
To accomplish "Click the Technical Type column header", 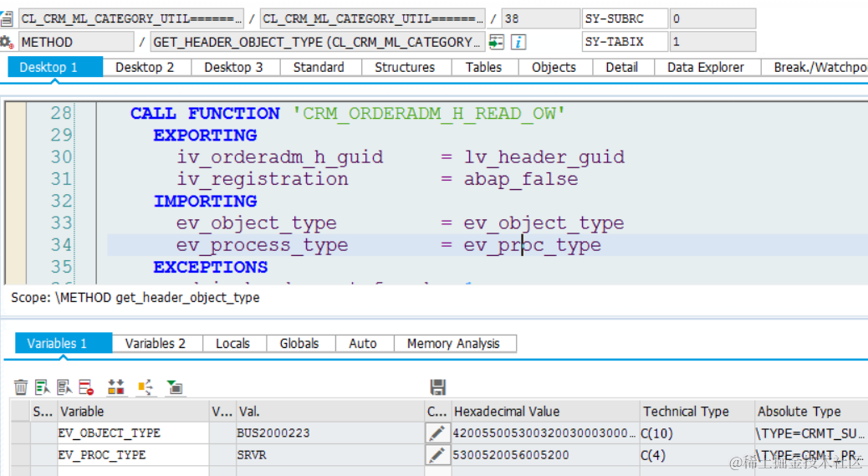I will [697, 412].
